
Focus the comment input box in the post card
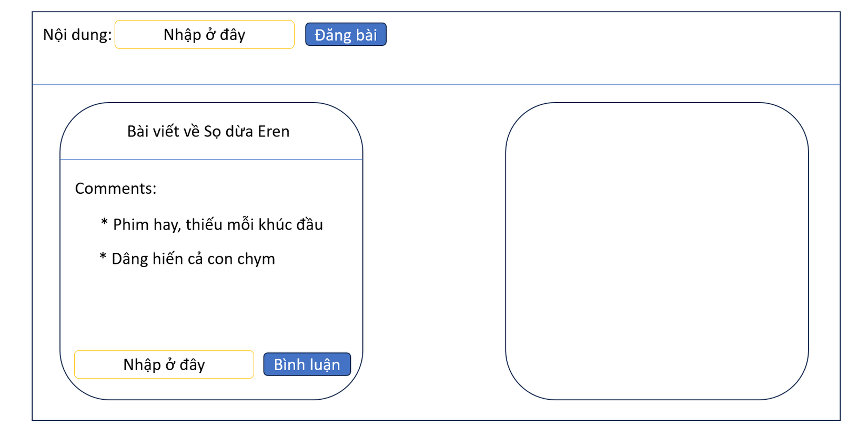(164, 364)
